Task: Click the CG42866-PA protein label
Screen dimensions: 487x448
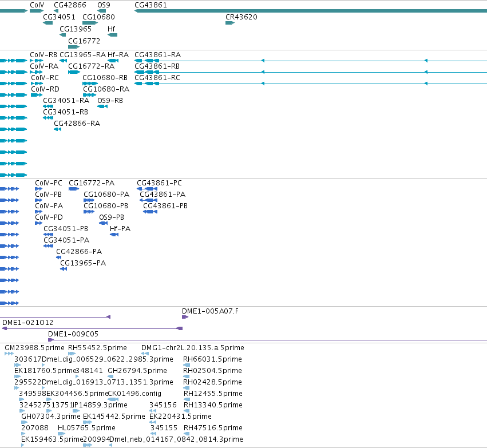Action: (79, 252)
